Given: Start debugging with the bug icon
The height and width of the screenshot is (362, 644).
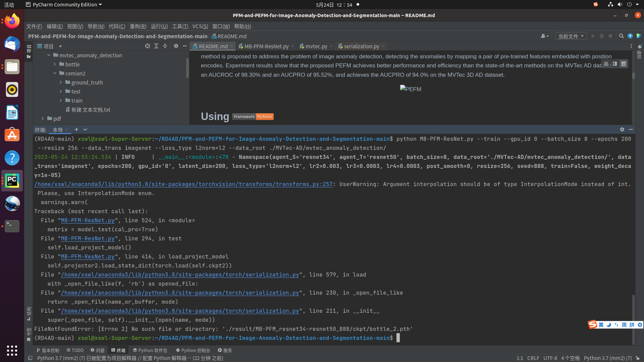Looking at the screenshot, I should pyautogui.click(x=601, y=36).
